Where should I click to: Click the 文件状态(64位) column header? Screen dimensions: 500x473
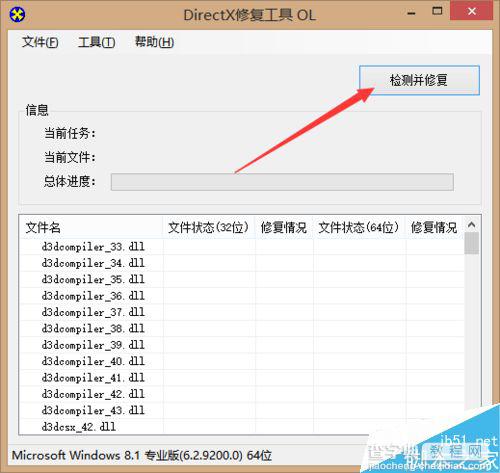(x=359, y=227)
